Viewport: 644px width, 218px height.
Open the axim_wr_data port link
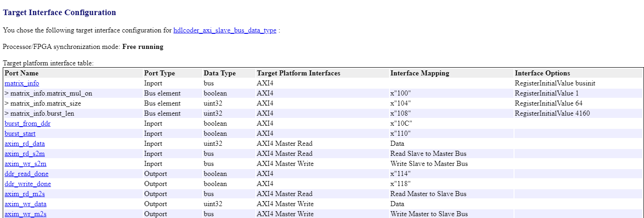25,204
